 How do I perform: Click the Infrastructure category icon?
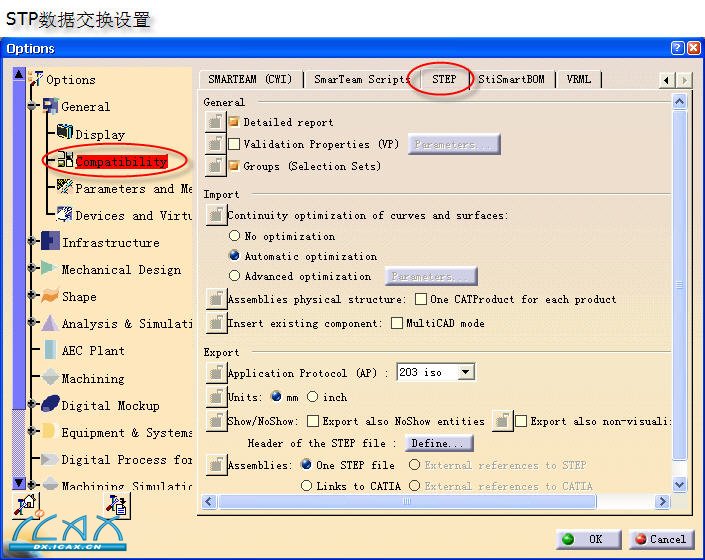click(50, 240)
